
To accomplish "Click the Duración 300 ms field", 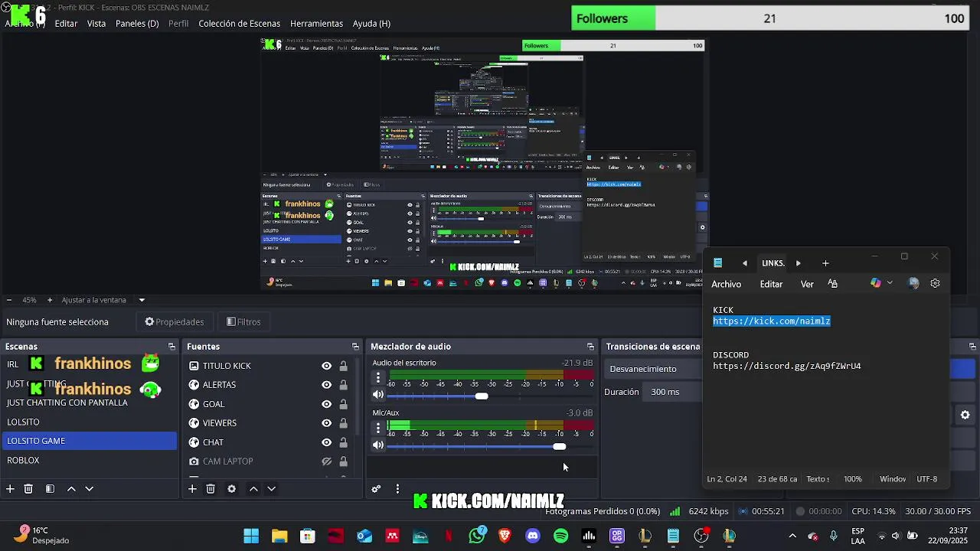I will [x=674, y=392].
